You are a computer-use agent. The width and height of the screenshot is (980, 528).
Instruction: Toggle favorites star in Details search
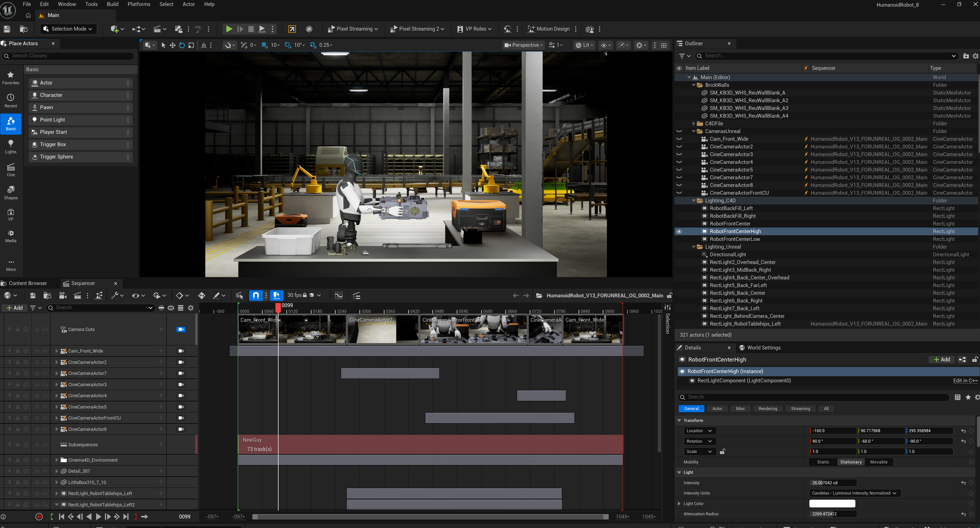click(x=968, y=397)
